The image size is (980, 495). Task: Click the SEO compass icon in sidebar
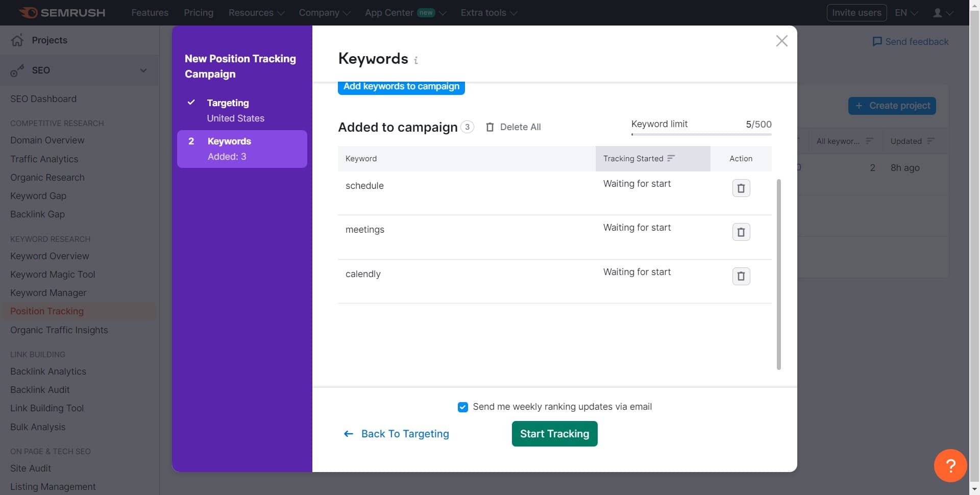tap(17, 70)
